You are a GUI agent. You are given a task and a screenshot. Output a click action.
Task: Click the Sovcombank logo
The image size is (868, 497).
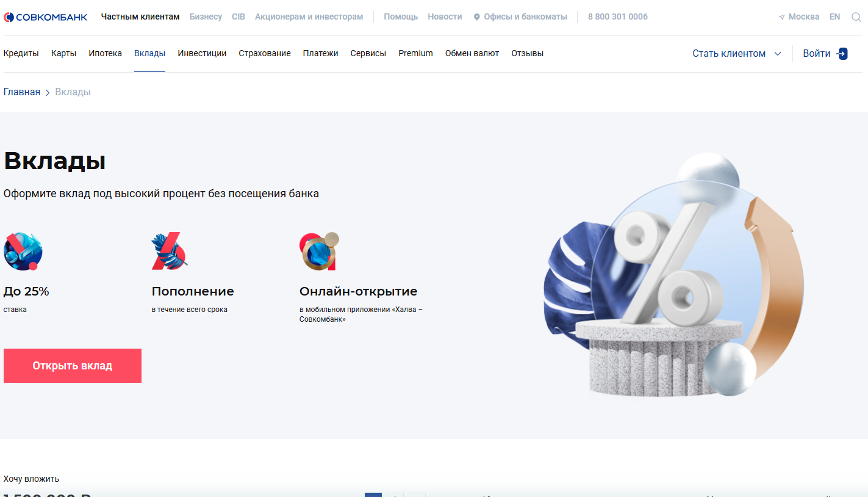pos(46,17)
